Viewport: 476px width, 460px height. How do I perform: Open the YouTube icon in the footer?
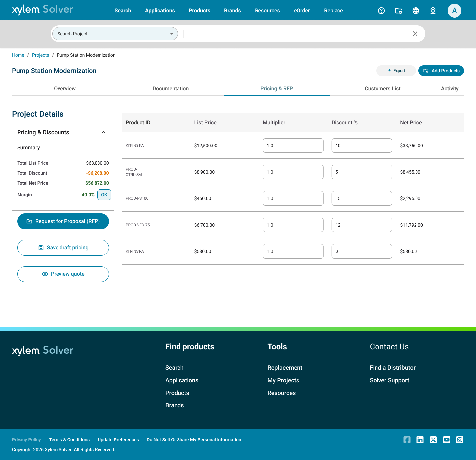point(446,439)
